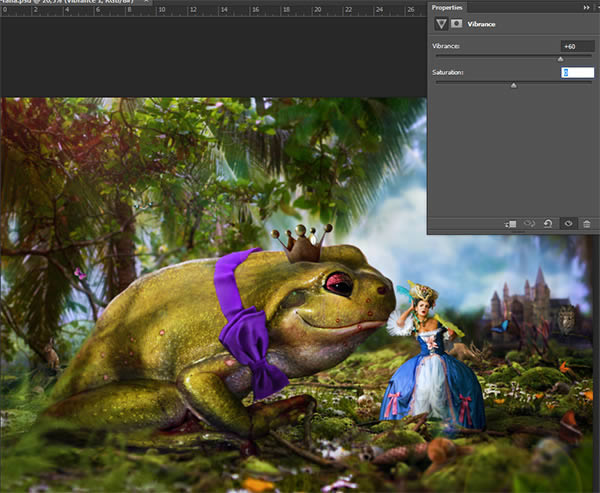Clip adjustment to layer below icon
The height and width of the screenshot is (493, 600).
coord(510,224)
